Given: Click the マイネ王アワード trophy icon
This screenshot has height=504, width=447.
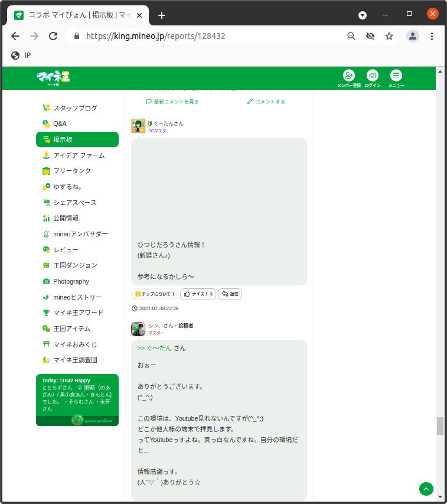Looking at the screenshot, I should 46,313.
